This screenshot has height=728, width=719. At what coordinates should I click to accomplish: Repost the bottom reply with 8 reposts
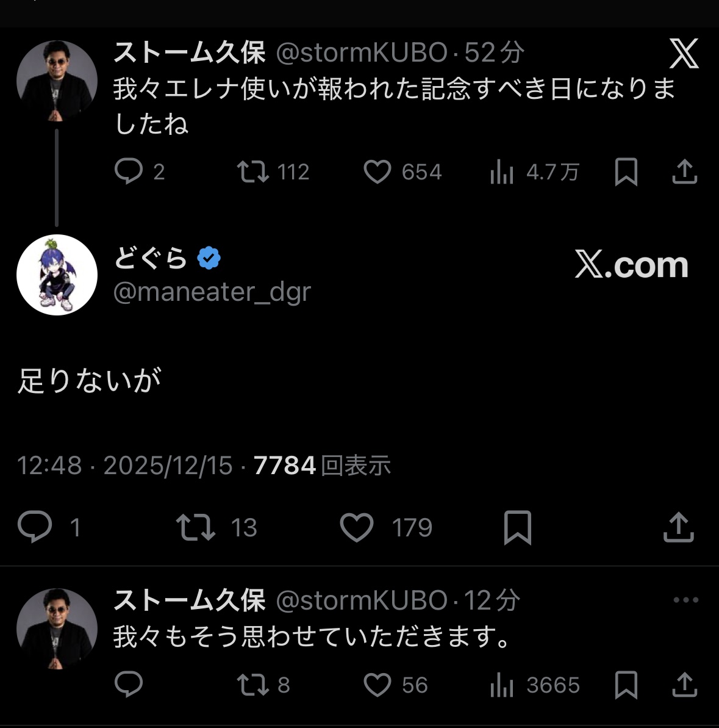click(253, 685)
